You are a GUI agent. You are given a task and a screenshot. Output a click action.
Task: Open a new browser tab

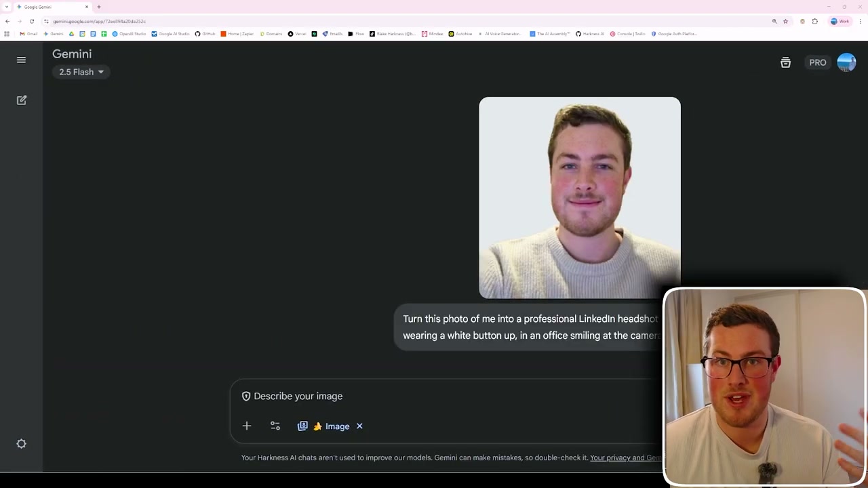tap(99, 7)
